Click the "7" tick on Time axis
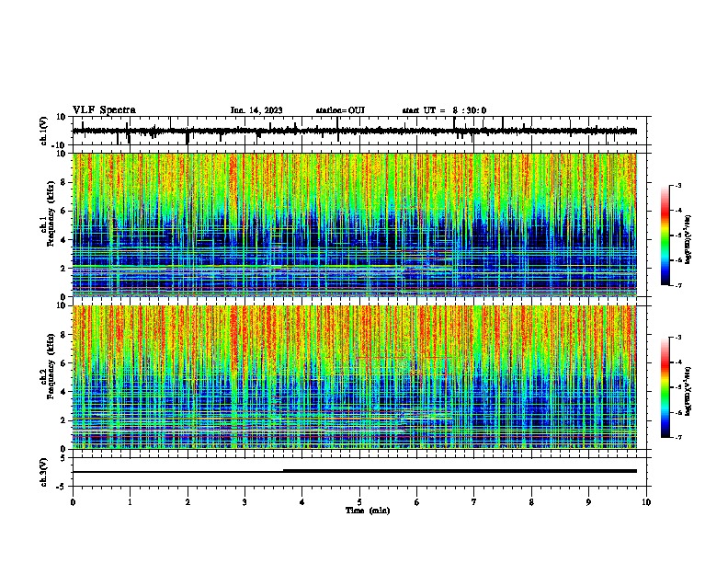The image size is (728, 563). 474,502
